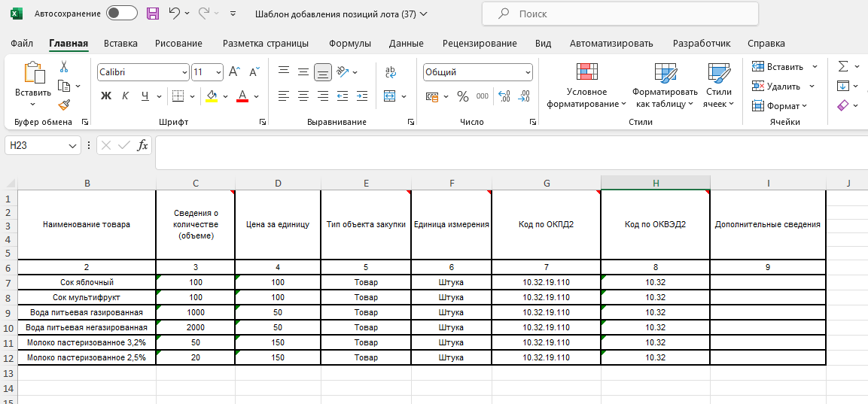
Task: Click the Clear eraser icon
Action: click(x=843, y=105)
